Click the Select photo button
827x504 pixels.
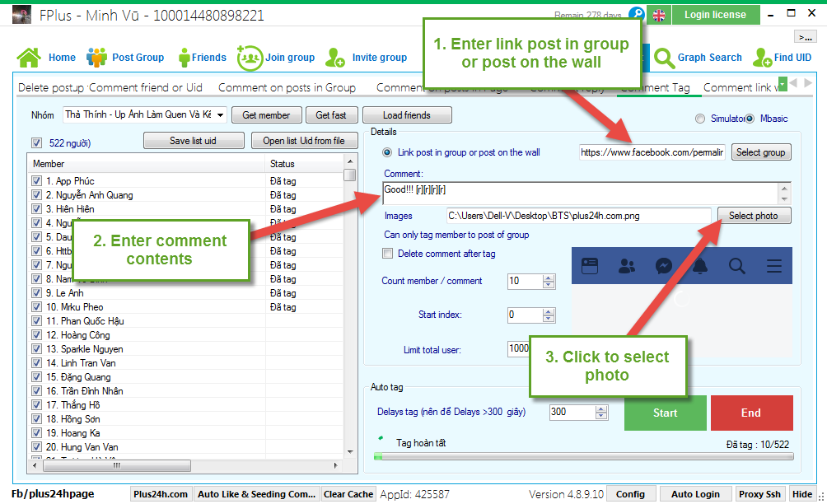pyautogui.click(x=754, y=216)
